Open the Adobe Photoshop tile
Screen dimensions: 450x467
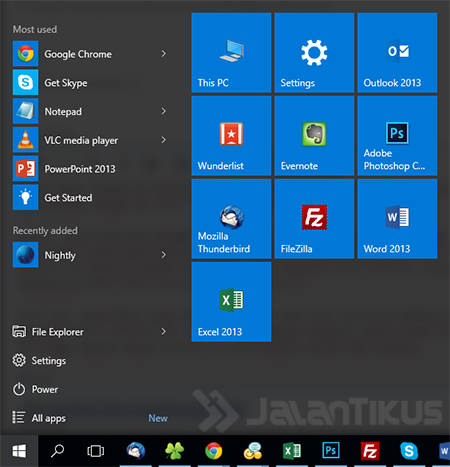[x=397, y=136]
